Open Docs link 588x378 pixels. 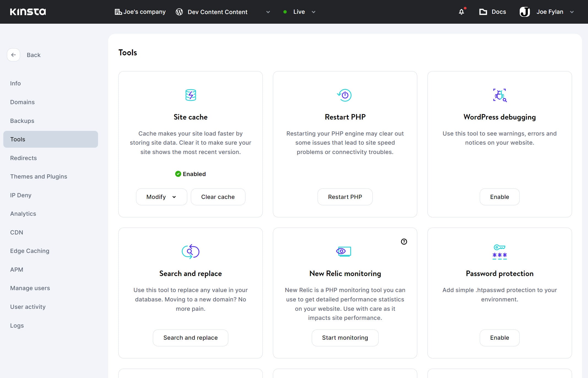point(498,12)
